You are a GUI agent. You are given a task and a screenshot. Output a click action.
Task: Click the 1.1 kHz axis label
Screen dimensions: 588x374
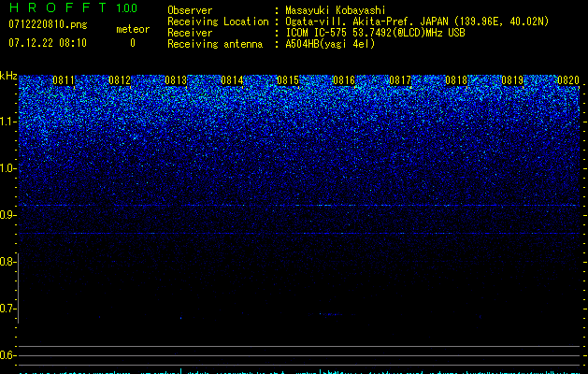(8, 122)
